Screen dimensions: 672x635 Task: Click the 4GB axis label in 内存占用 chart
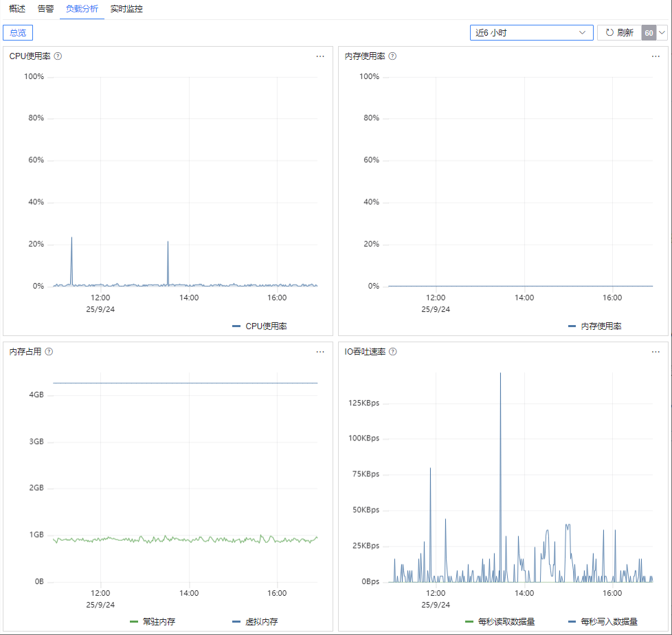(36, 395)
